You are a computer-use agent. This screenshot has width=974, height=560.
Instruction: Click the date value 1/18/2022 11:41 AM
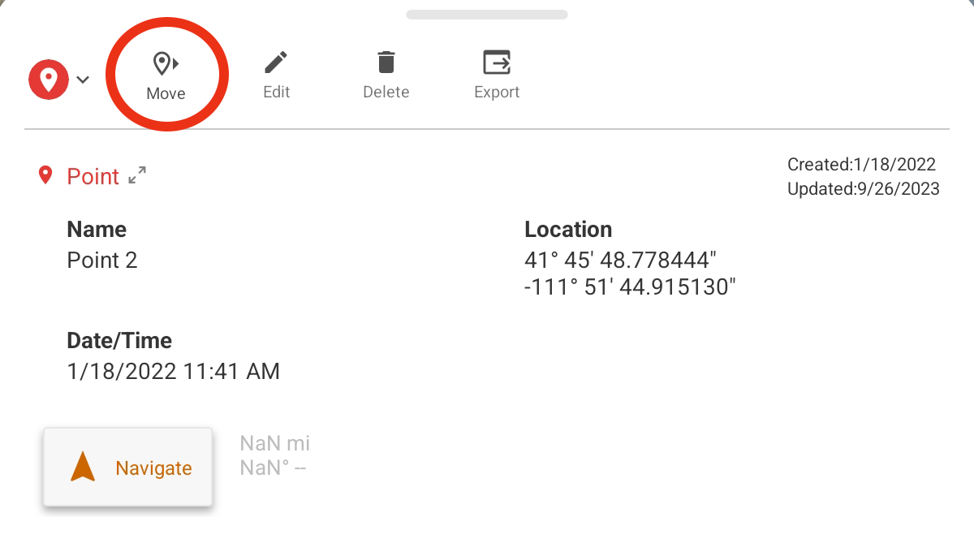pyautogui.click(x=173, y=372)
